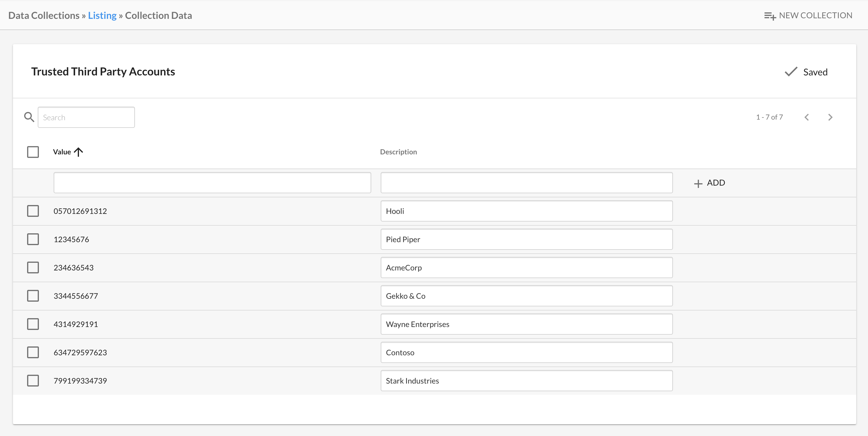
Task: Edit the Pied Piper description field
Action: (526, 239)
